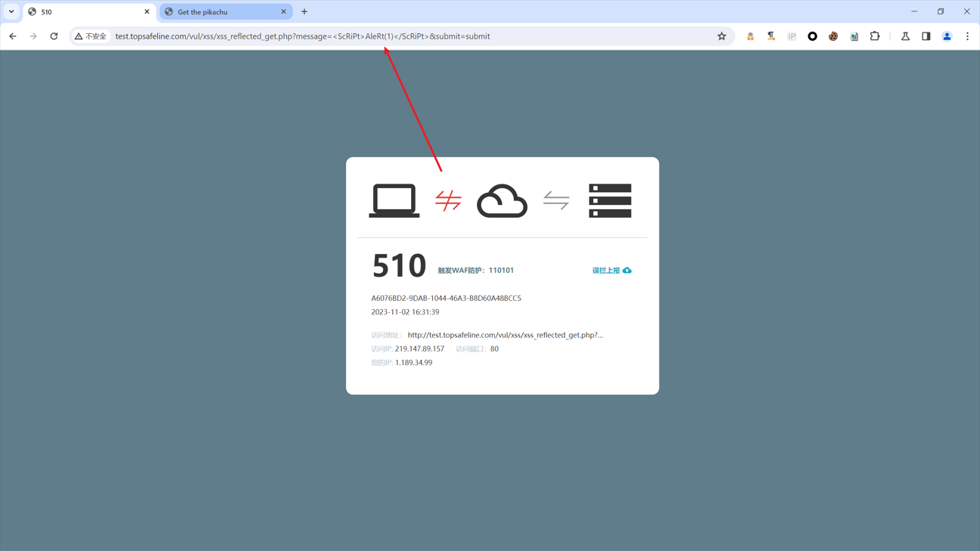
Task: Bookmark this page with the star icon
Action: 722,36
